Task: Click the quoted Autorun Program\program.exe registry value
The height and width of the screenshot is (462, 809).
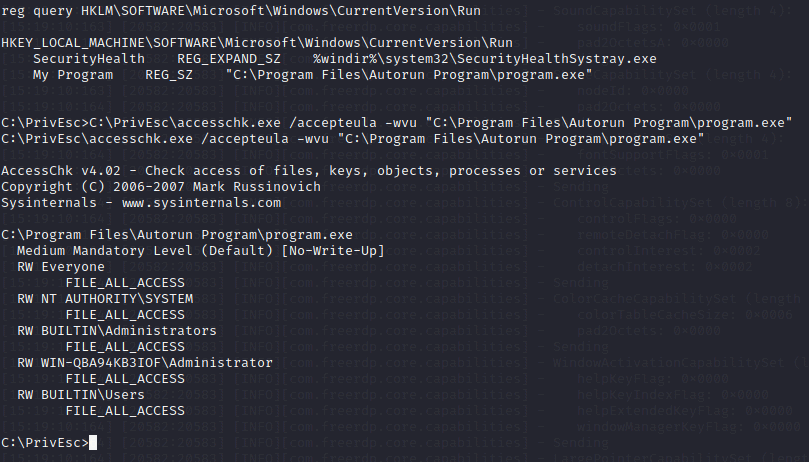Action: pyautogui.click(x=409, y=75)
